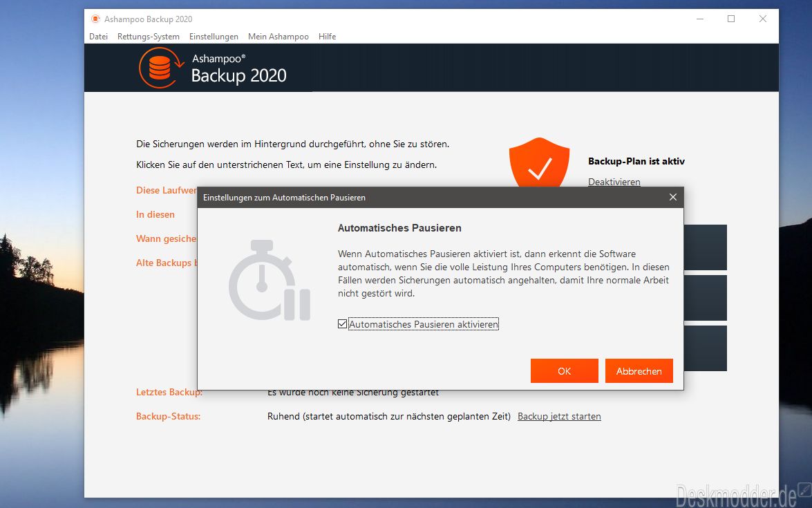Click the 'Backup-Plan ist aktiv' text
812x508 pixels.
pos(636,161)
